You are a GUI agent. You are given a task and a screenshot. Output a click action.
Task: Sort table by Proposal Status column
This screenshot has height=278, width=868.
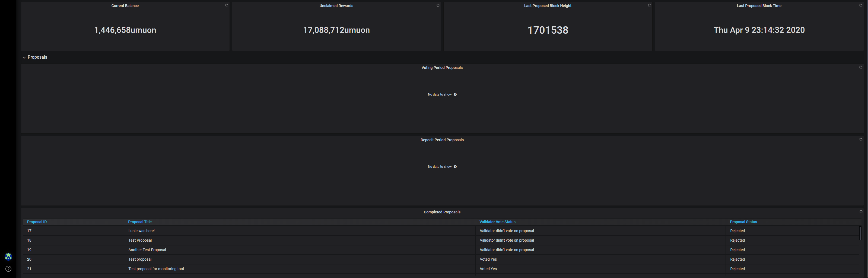[x=743, y=222]
